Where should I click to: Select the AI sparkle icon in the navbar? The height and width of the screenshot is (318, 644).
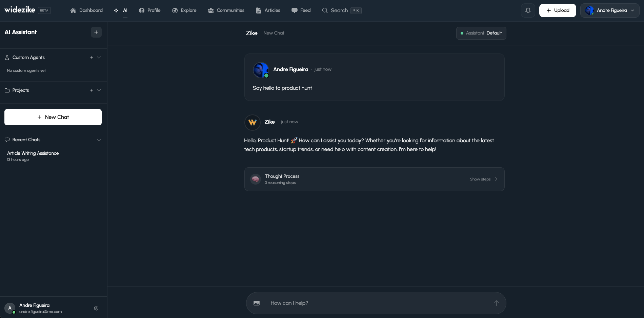[x=116, y=10]
